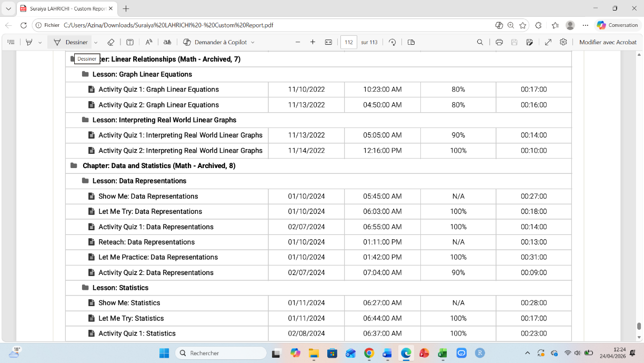Select the Eraser tool in PDF toolbar

click(x=110, y=42)
